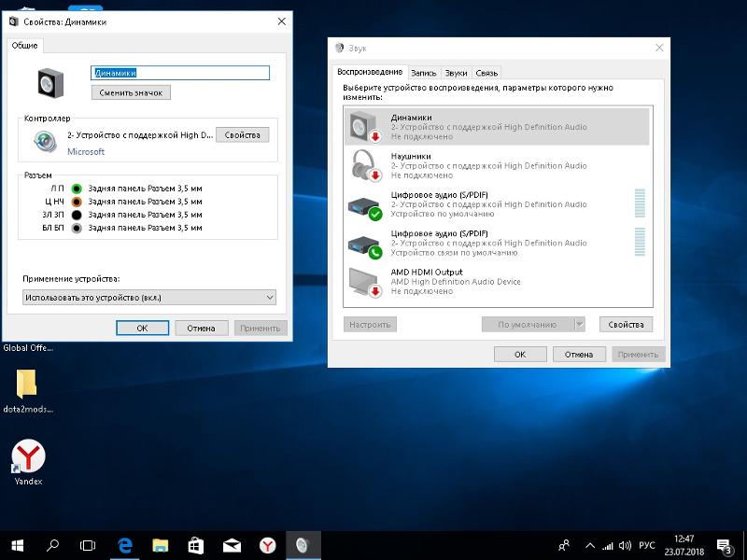Open the Yandex desktop shortcut

(28, 461)
